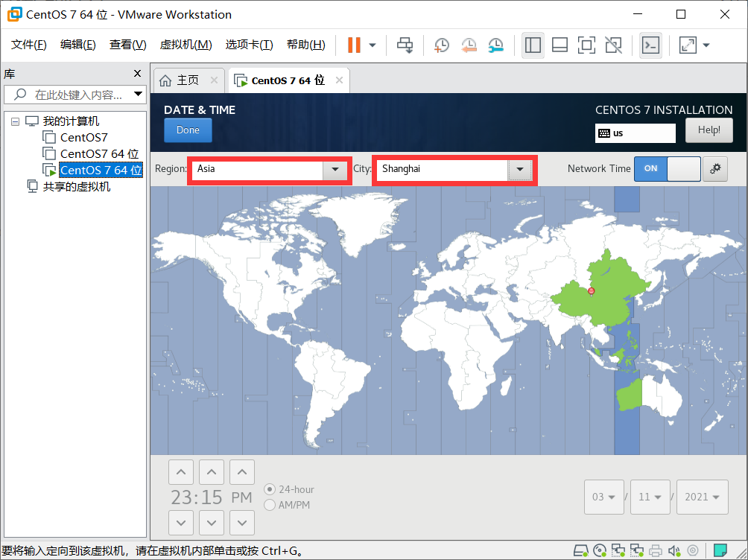Click the sound device status icon
The height and width of the screenshot is (560, 748).
(x=674, y=550)
